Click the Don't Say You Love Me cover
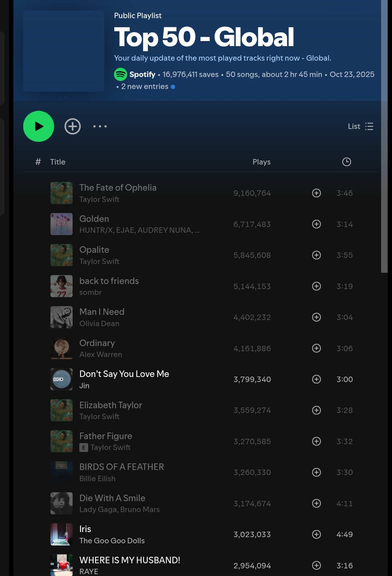Screen dimensions: 392x576 pyautogui.click(x=61, y=380)
